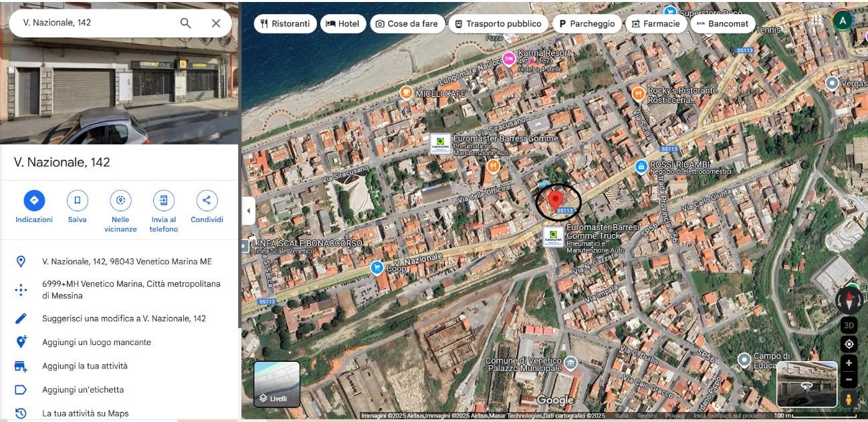Zoom in with the plus button
Screen dimensions: 868x422
click(849, 363)
